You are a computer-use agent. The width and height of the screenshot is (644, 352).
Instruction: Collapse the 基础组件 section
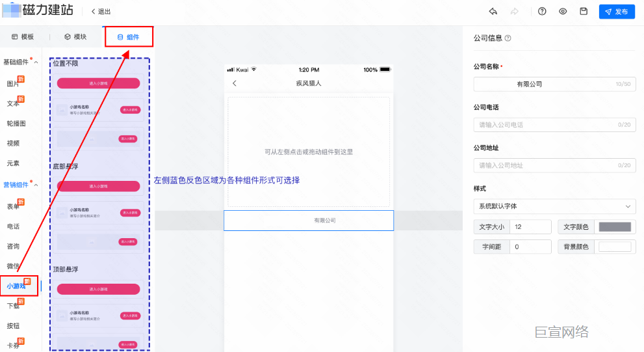pyautogui.click(x=36, y=62)
